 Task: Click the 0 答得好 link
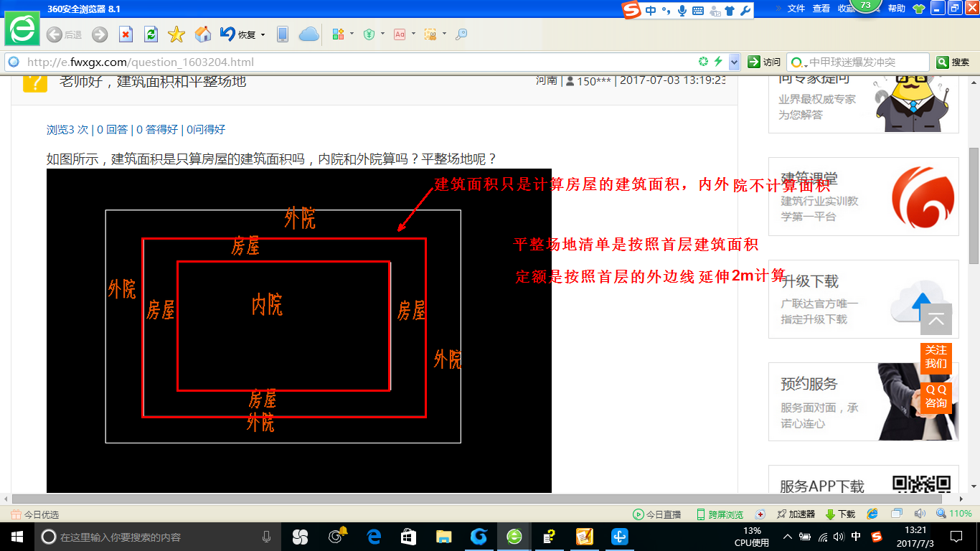(157, 129)
